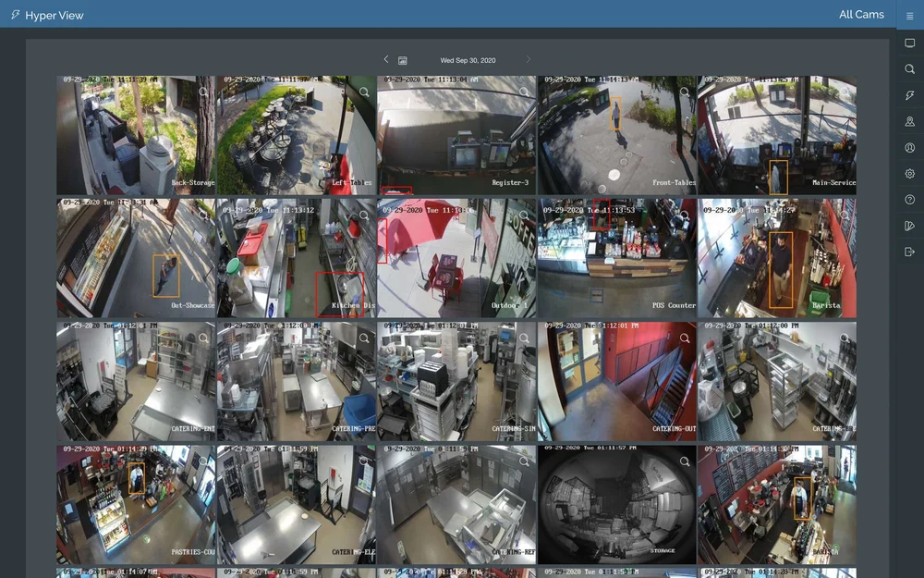Open the STORAGE night-vision camera thumbnail

[617, 505]
